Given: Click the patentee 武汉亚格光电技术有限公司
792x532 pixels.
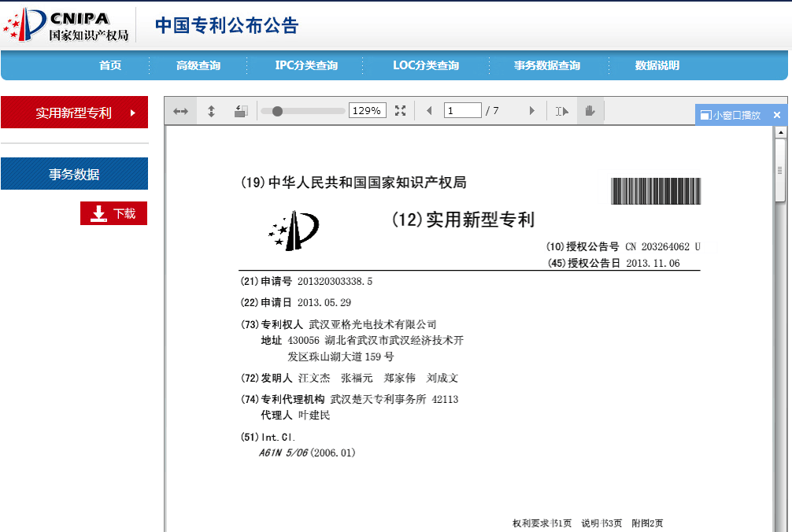Looking at the screenshot, I should (372, 324).
